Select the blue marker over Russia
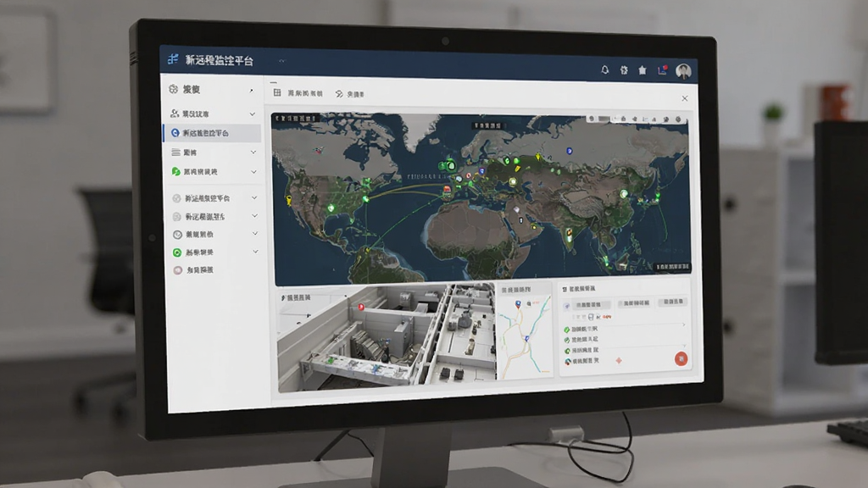This screenshot has height=488, width=868. 569,151
